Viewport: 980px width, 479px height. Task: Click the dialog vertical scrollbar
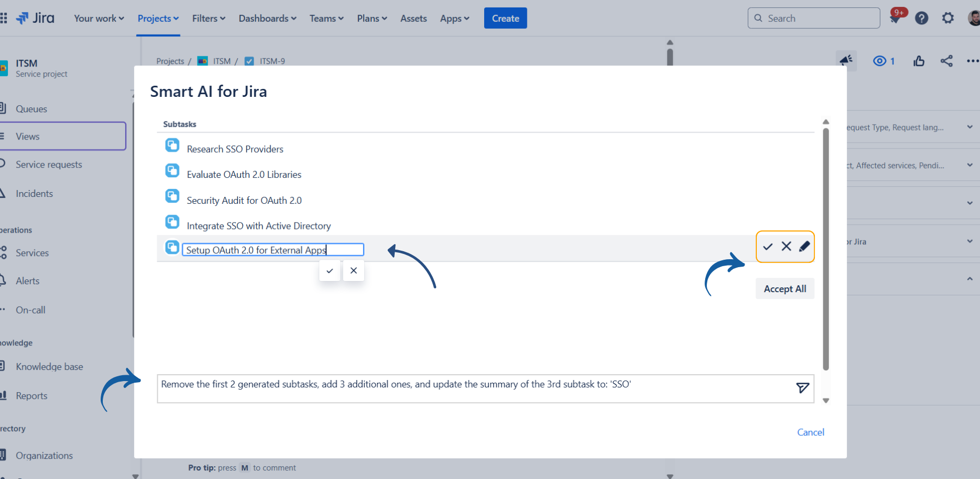coord(826,249)
